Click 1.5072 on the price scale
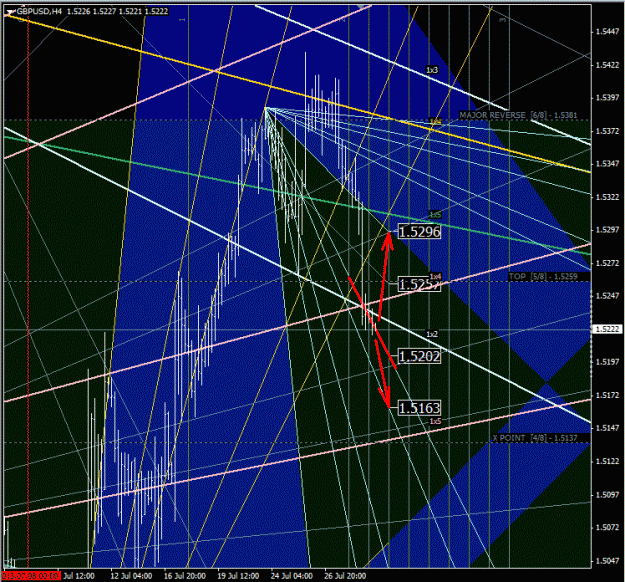The image size is (625, 582). 607,527
